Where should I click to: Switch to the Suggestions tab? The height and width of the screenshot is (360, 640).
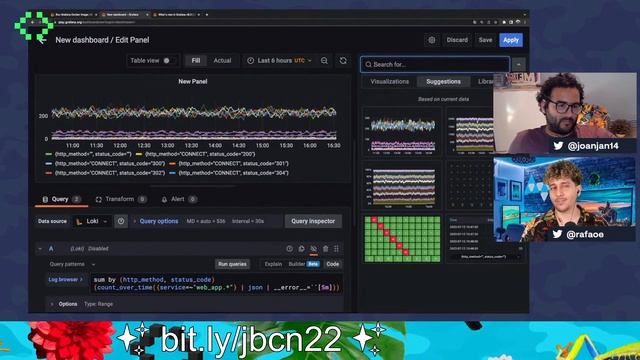click(443, 82)
